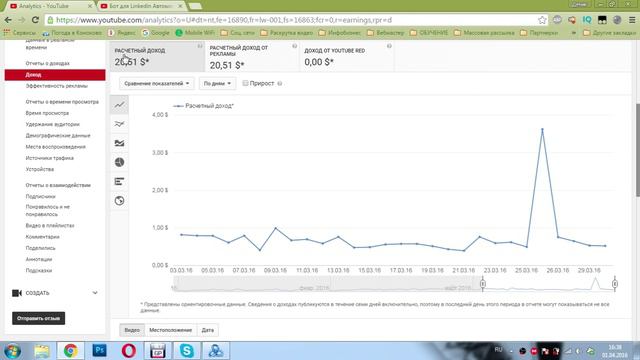Image resolution: width=640 pixels, height=360 pixels.
Task: Select the Расчетный доход metric card
Action: pos(157,56)
